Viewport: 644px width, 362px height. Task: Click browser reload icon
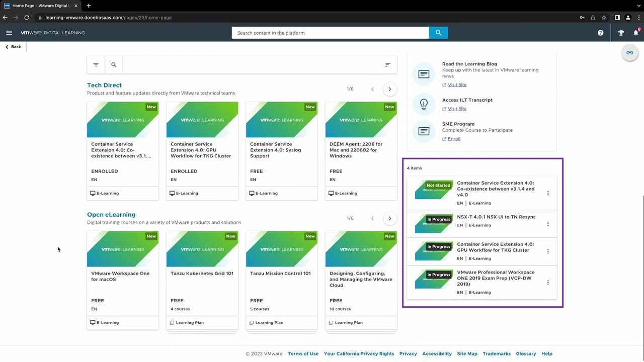27,18
